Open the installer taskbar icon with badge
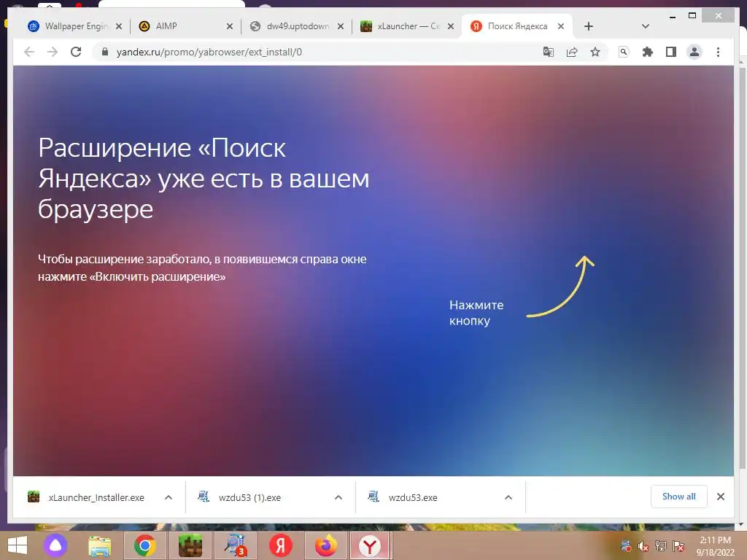 click(x=236, y=545)
